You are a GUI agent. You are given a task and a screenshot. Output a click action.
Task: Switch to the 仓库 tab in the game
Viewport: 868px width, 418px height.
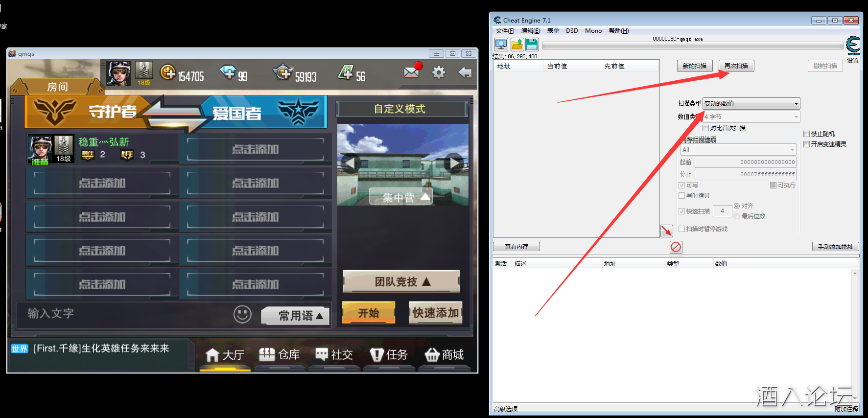tap(280, 355)
